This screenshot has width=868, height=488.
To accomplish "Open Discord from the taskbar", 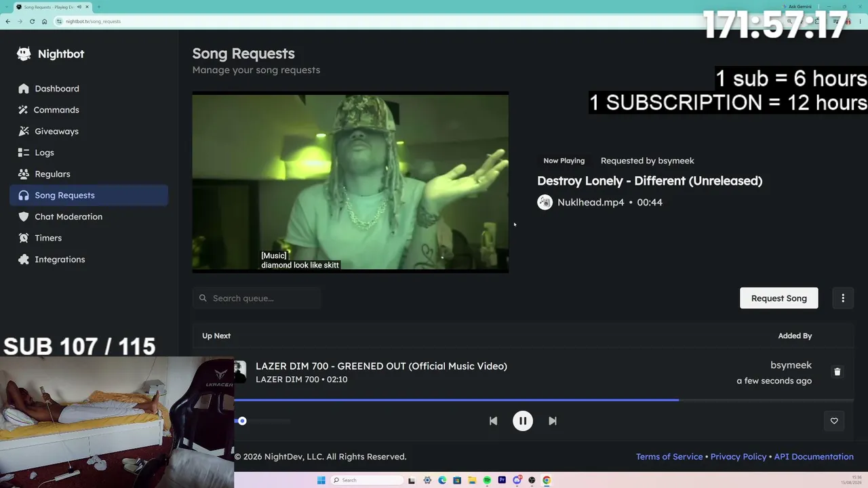I will [x=517, y=481].
